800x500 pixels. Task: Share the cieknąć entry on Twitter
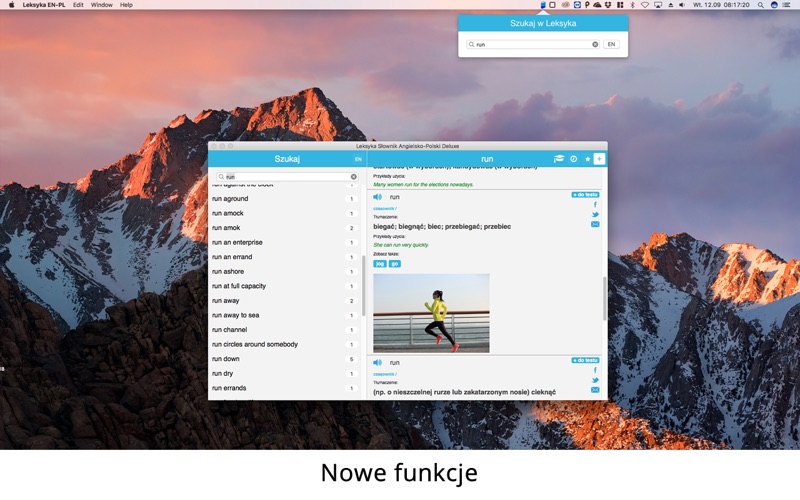[x=595, y=380]
